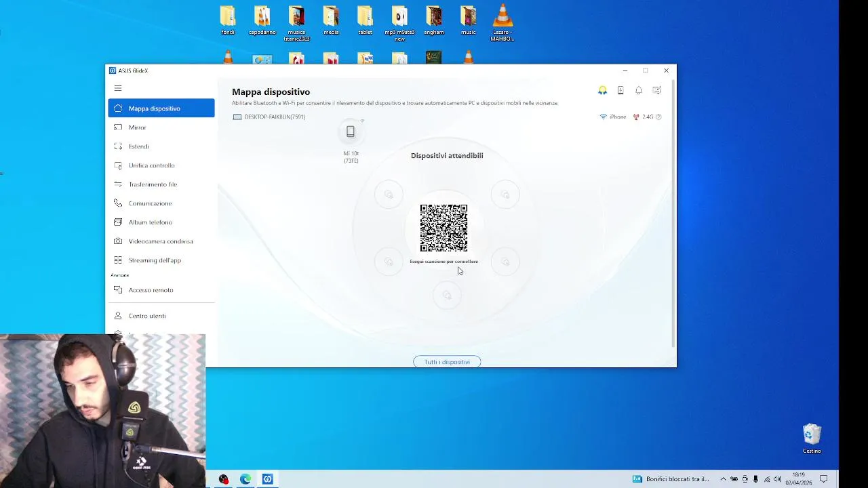Select the Lazaro VLC media file

point(502,24)
